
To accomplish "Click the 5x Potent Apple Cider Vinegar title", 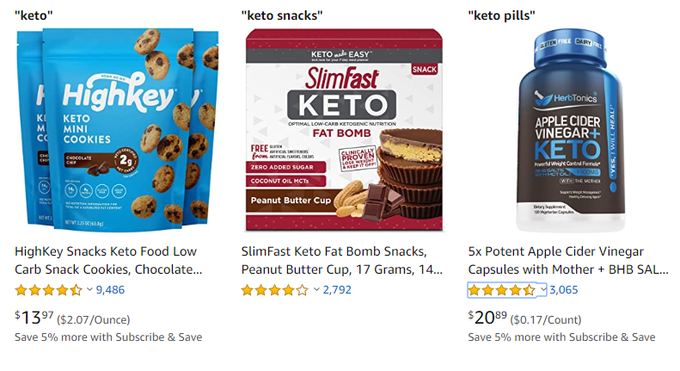I will [x=568, y=260].
